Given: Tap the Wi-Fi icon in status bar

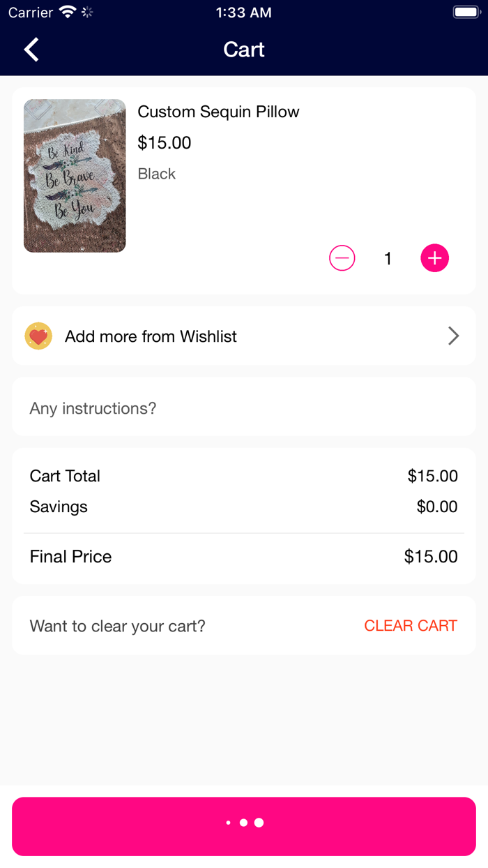Looking at the screenshot, I should pos(68,13).
